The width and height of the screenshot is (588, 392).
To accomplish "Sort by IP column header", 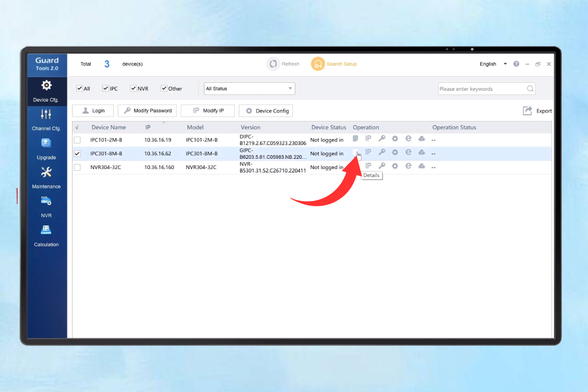I will (148, 127).
